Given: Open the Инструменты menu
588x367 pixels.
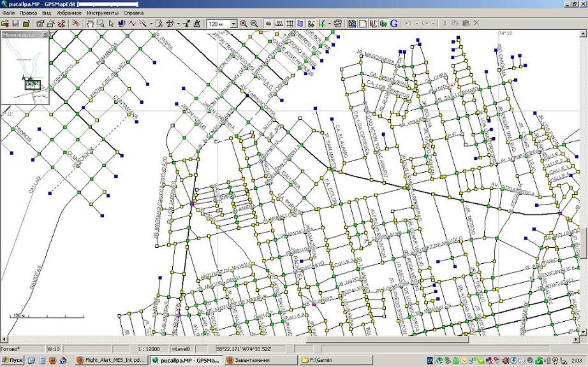Looking at the screenshot, I should point(102,12).
